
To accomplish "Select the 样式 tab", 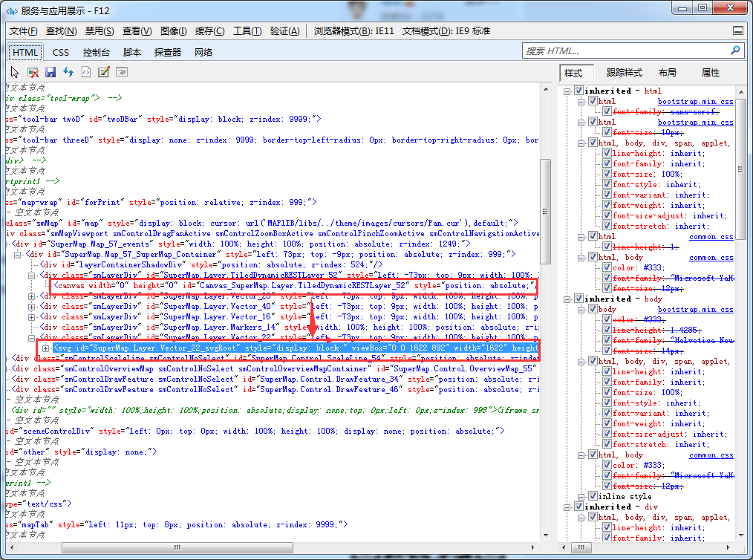I will click(x=577, y=73).
